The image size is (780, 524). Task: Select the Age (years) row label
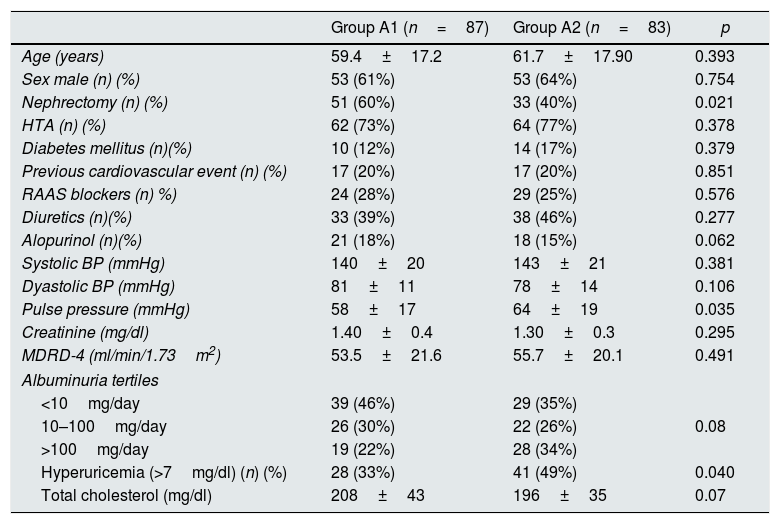click(63, 56)
